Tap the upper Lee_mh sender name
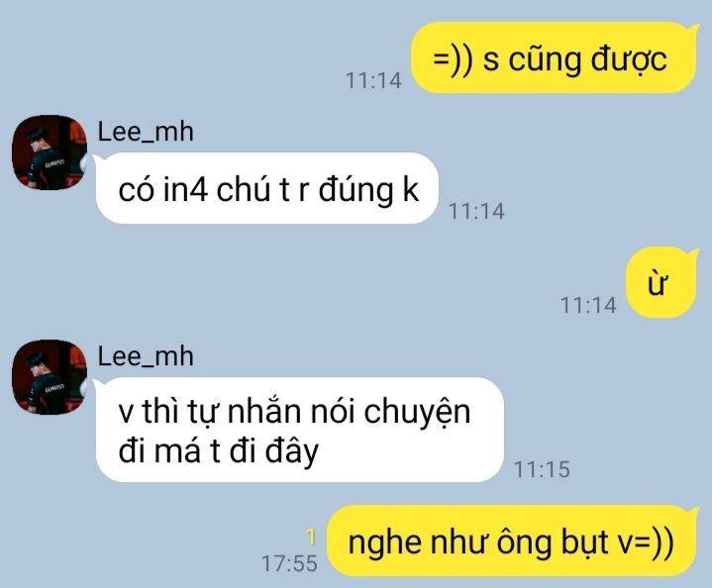Viewport: 712px width, 588px height. click(146, 132)
